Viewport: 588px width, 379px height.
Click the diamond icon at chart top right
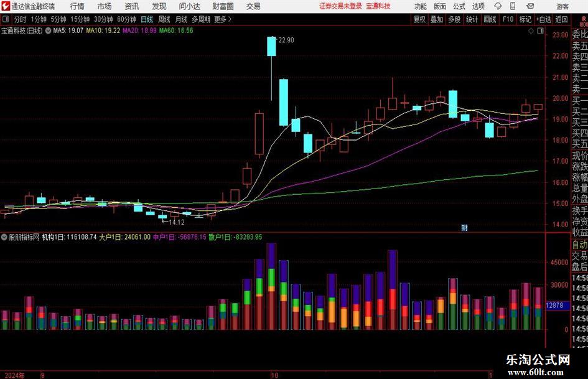(x=531, y=31)
